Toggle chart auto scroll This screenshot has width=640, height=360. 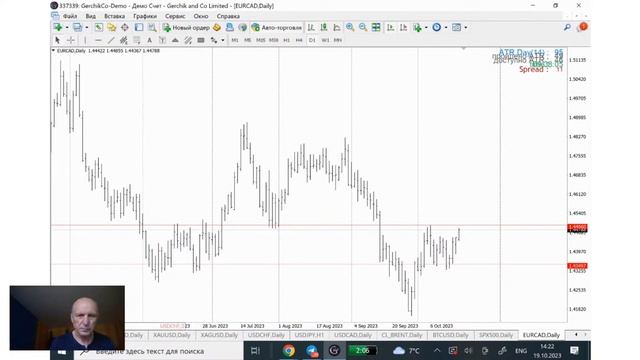tap(391, 27)
